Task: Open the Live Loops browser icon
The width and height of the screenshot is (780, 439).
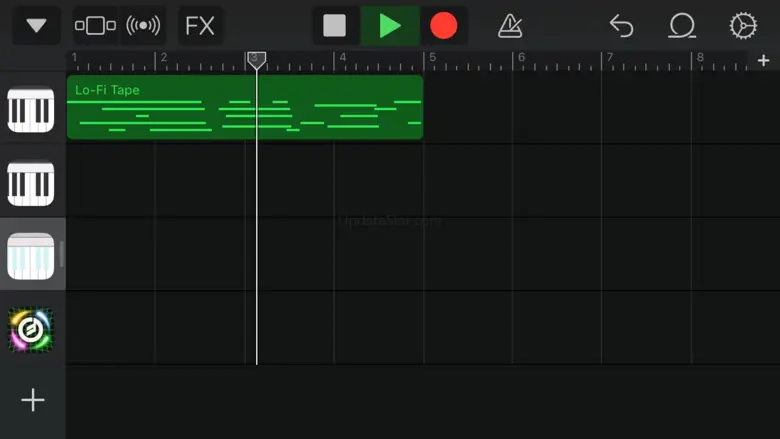Action: (143, 25)
